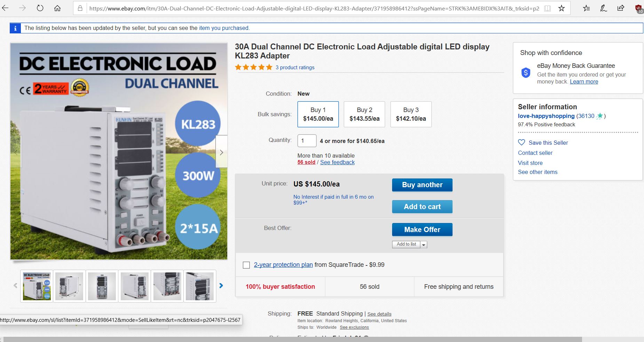644x342 pixels.
Task: Click the web notes pen icon
Action: tap(604, 8)
